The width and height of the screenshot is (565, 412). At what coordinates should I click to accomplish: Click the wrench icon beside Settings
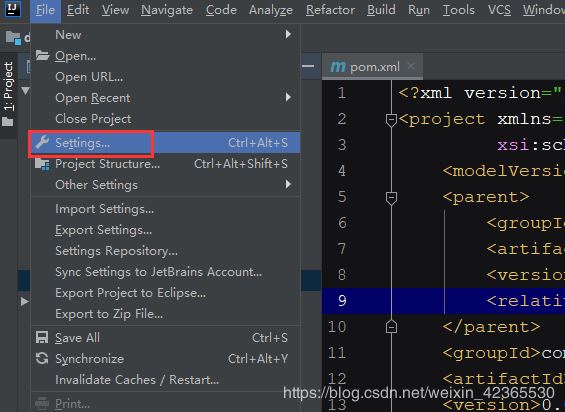point(42,143)
